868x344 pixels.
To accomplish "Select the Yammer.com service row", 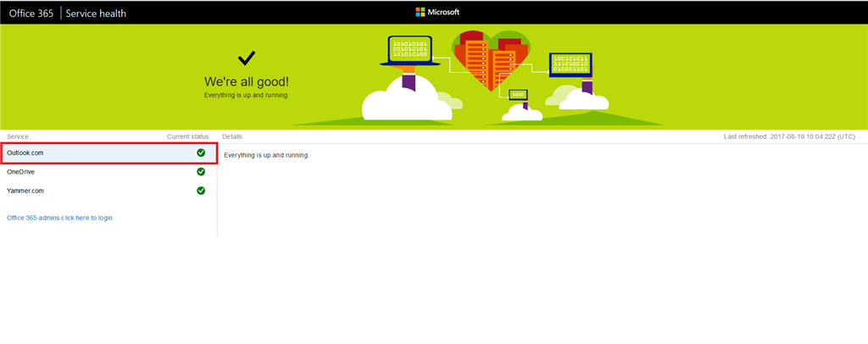I will (x=108, y=191).
